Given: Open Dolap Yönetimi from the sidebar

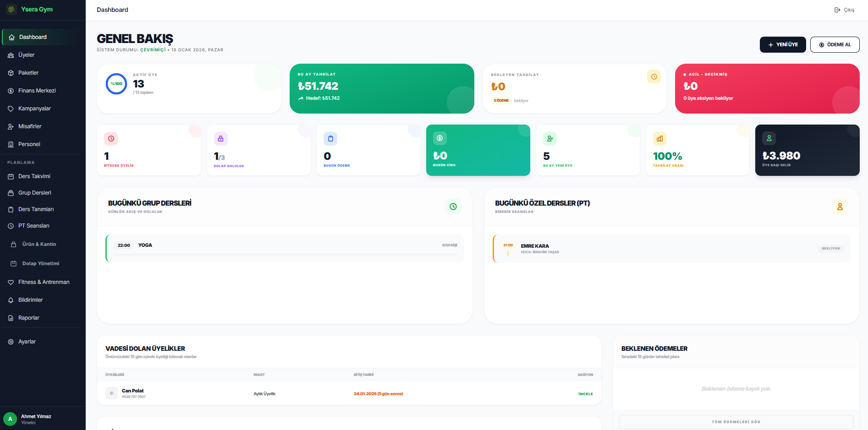Looking at the screenshot, I should pos(40,263).
